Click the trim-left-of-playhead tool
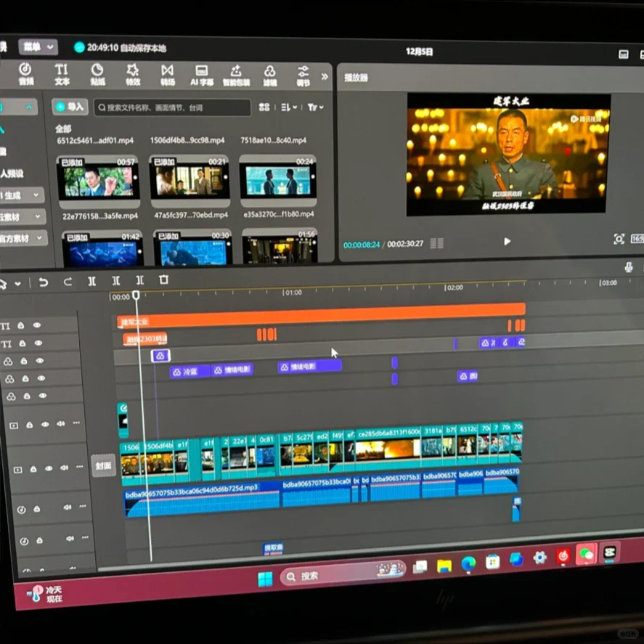644x644 pixels. pyautogui.click(x=116, y=280)
